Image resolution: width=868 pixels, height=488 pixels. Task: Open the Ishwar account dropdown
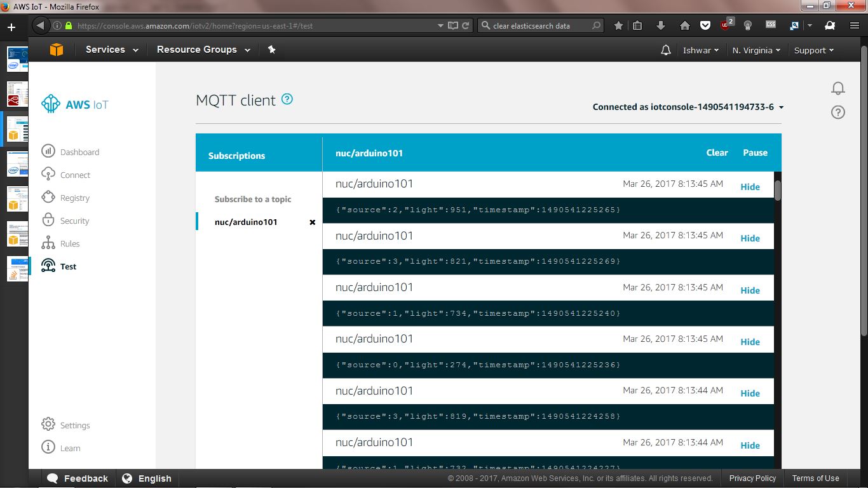point(701,50)
